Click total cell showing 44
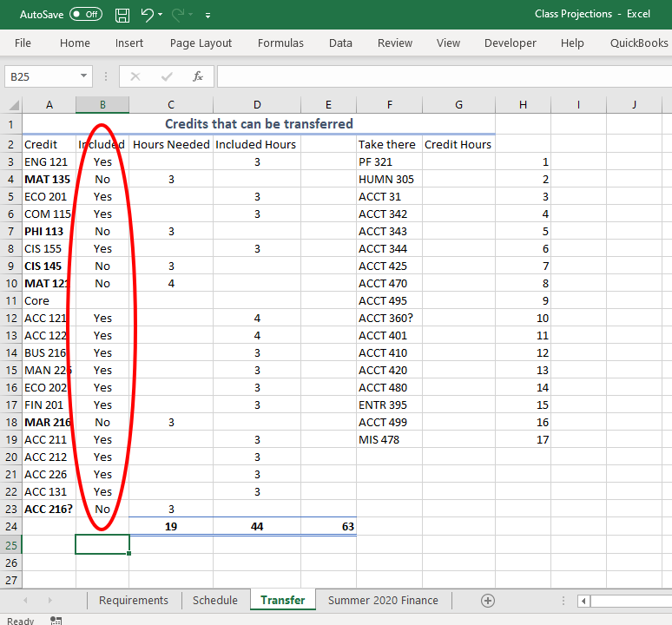 pos(257,526)
